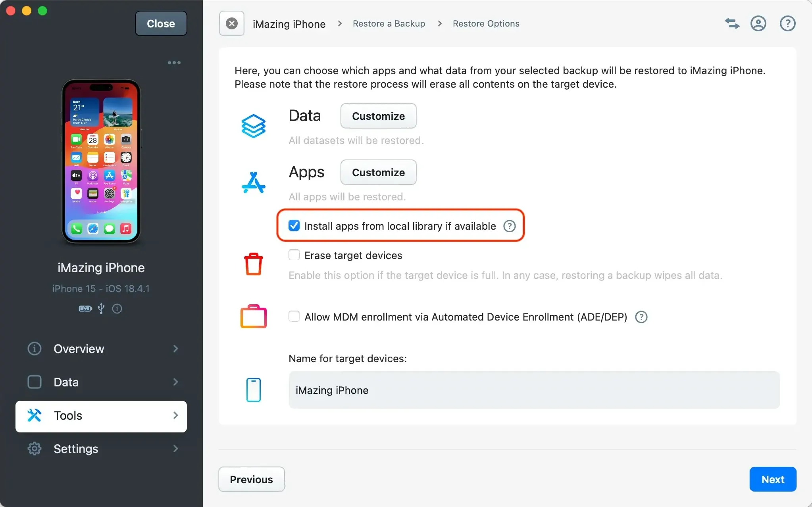The image size is (812, 507).
Task: Navigate to Restore a Backup breadcrumb
Action: tap(389, 23)
